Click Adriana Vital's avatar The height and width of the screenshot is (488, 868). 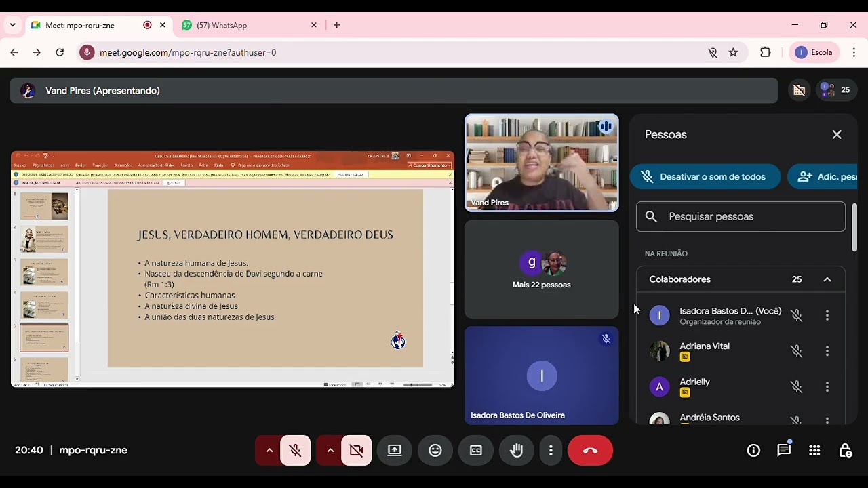click(659, 351)
